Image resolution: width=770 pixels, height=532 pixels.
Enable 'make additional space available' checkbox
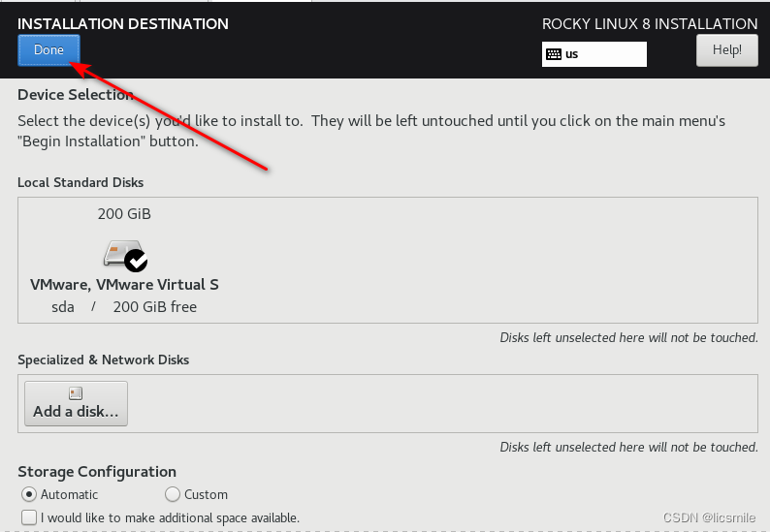(29, 517)
